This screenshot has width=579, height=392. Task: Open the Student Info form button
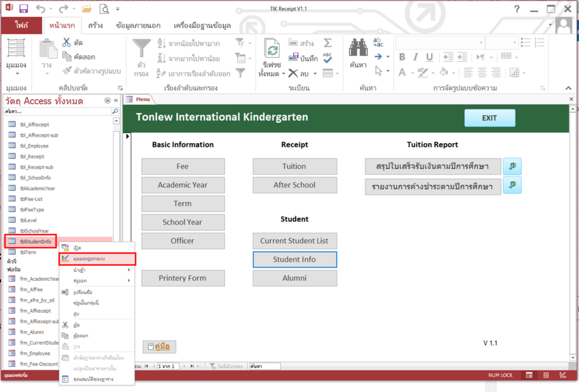295,259
